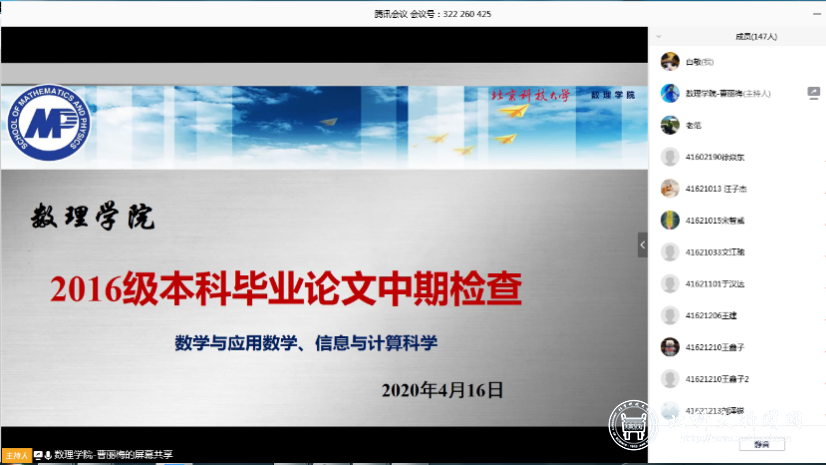Select member 41621101 in the list
This screenshot has width=826, height=465.
coord(715,283)
